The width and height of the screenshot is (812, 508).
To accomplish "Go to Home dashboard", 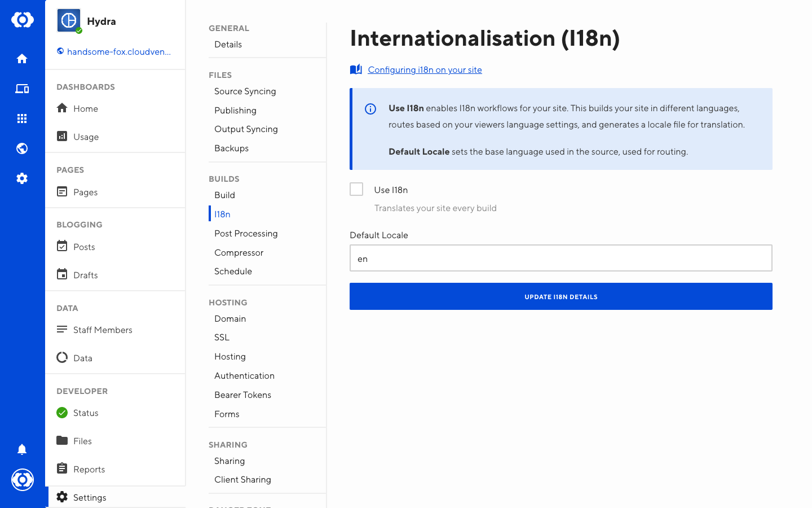I will 78,108.
